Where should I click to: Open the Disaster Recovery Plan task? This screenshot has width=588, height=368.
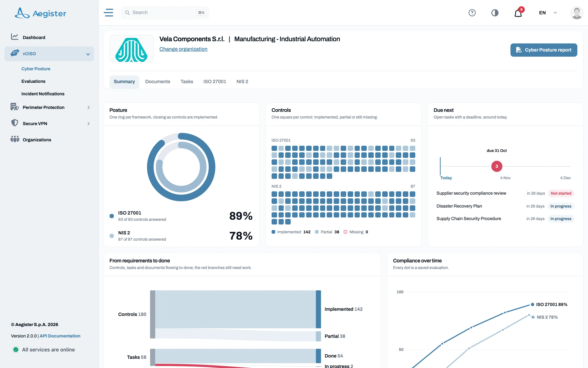pyautogui.click(x=459, y=206)
